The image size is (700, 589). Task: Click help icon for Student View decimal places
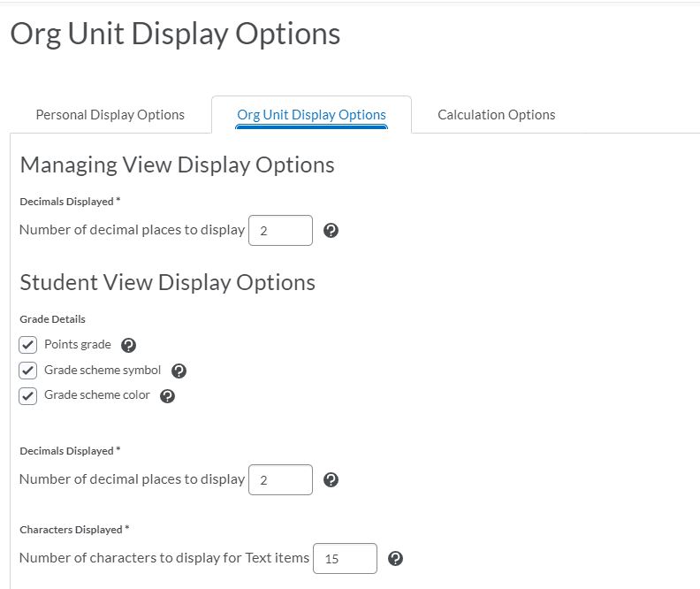(x=331, y=480)
